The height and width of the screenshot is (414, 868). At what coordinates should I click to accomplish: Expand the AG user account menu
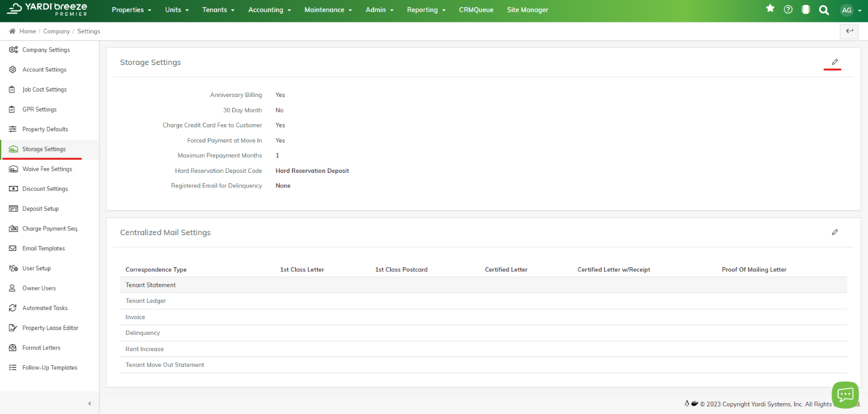[850, 10]
